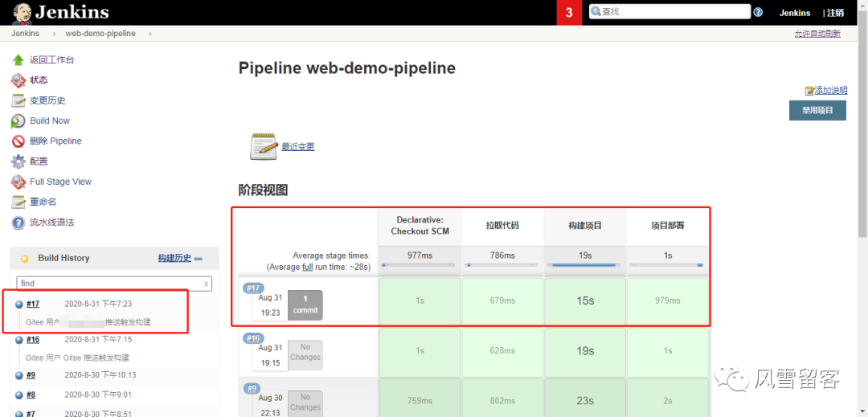Select 删除 Pipeline in the sidebar

(x=55, y=141)
